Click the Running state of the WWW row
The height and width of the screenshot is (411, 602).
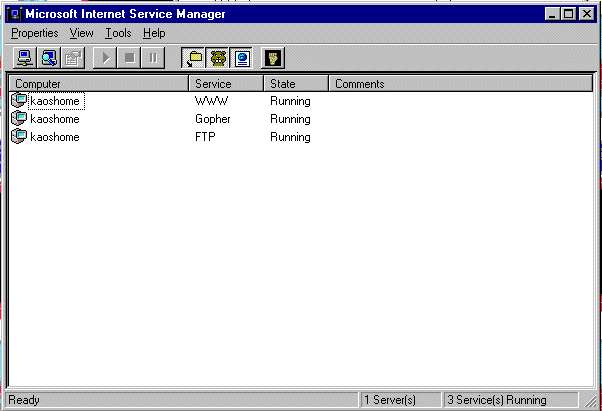coord(290,101)
